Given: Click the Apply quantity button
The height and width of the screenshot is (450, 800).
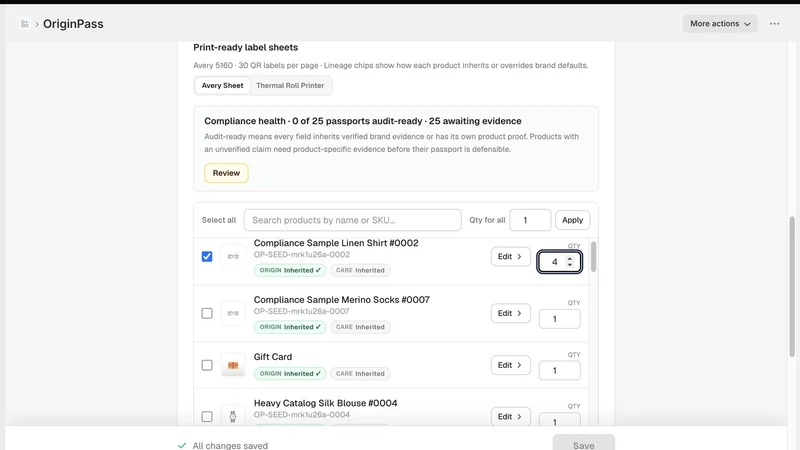Looking at the screenshot, I should (572, 220).
